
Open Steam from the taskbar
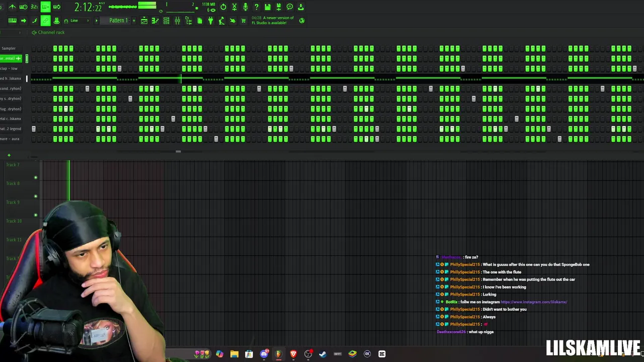click(x=323, y=354)
